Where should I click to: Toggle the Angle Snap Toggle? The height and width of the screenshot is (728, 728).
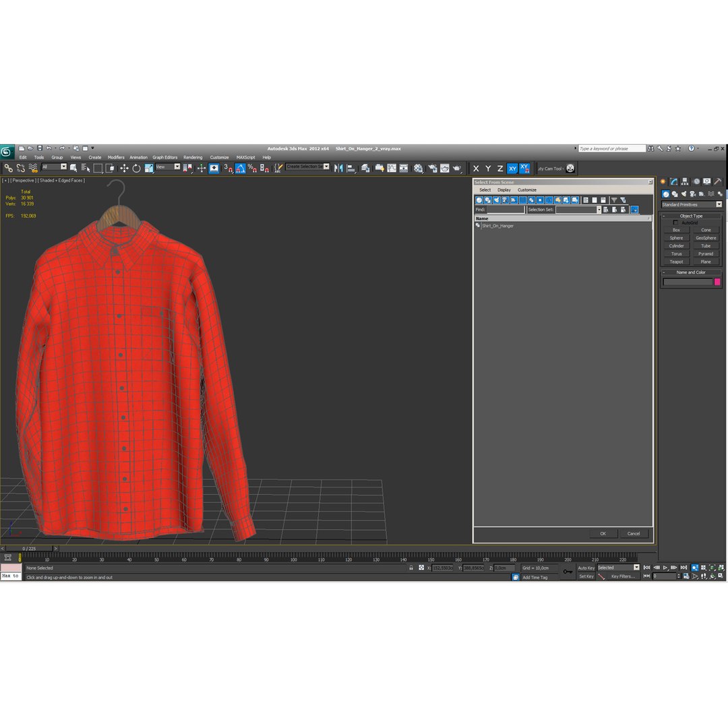[x=240, y=168]
